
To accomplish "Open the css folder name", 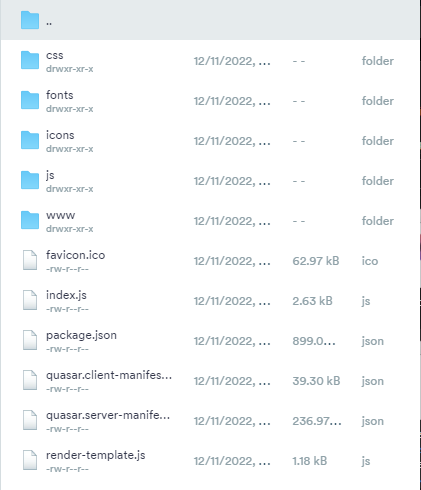I will tap(55, 55).
